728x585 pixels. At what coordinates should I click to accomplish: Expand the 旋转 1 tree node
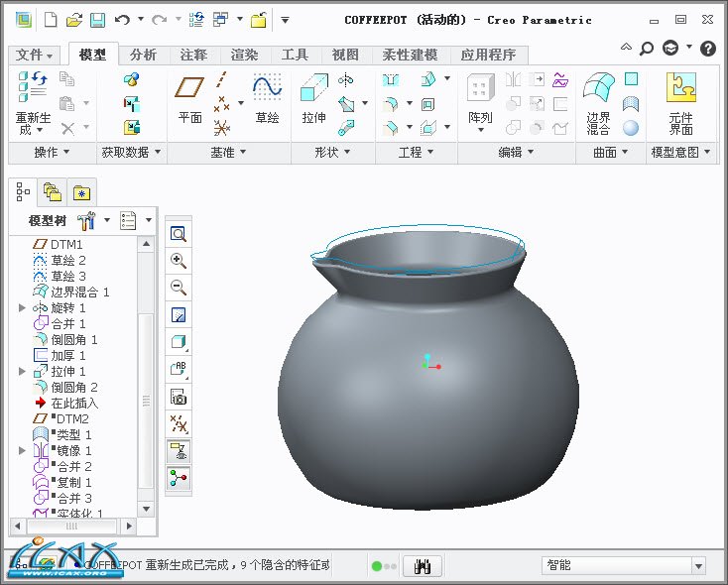(22, 308)
